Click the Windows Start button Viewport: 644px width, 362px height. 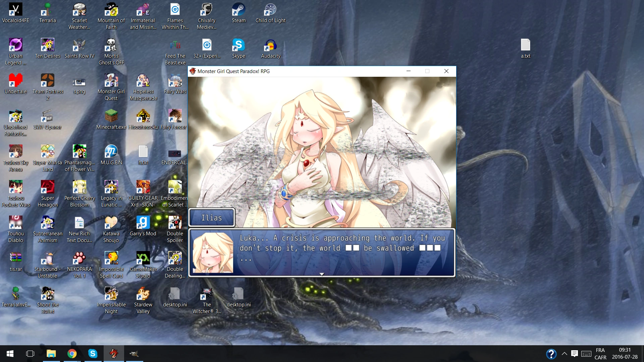click(10, 354)
